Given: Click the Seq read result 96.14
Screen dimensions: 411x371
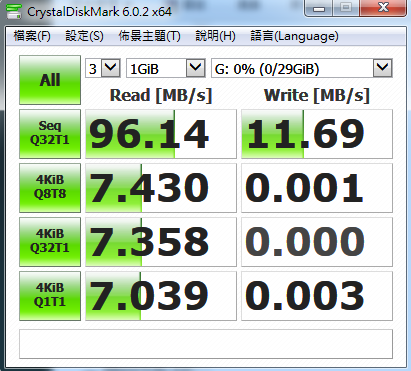Looking at the screenshot, I should (161, 134).
